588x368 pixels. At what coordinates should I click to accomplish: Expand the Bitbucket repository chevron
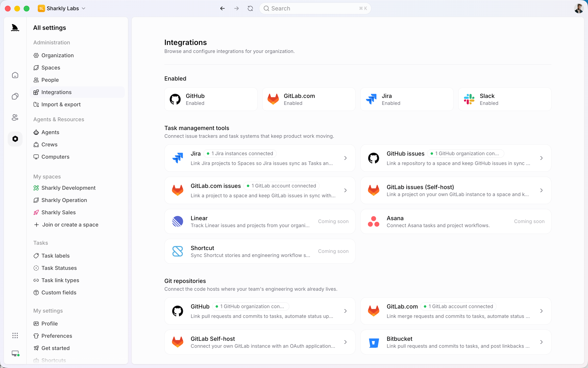point(541,342)
